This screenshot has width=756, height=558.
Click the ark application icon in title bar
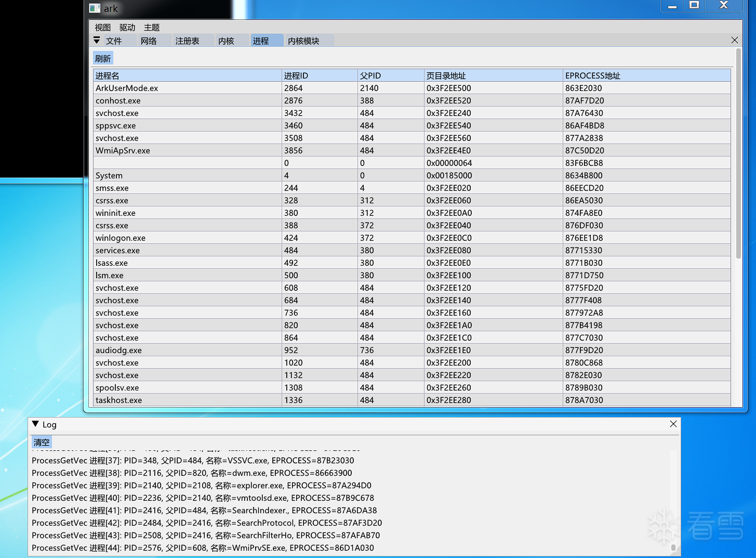coord(95,8)
